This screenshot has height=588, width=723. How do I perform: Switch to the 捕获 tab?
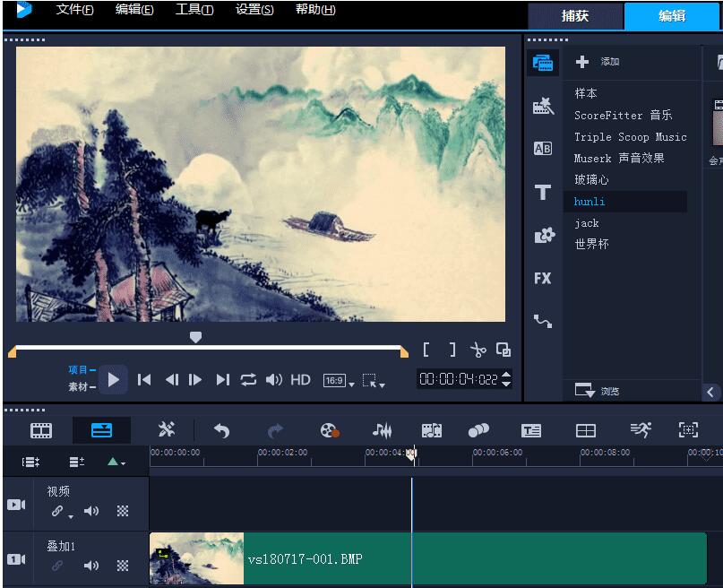pyautogui.click(x=574, y=16)
